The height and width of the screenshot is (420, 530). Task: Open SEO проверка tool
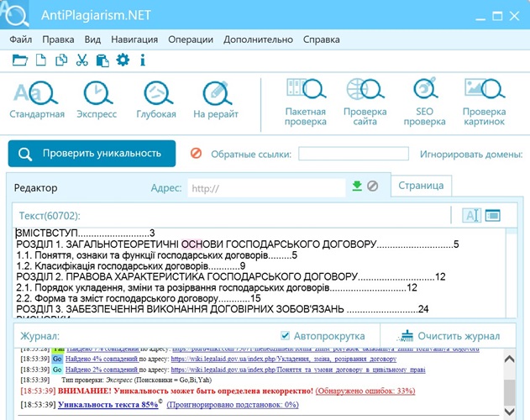pyautogui.click(x=424, y=102)
